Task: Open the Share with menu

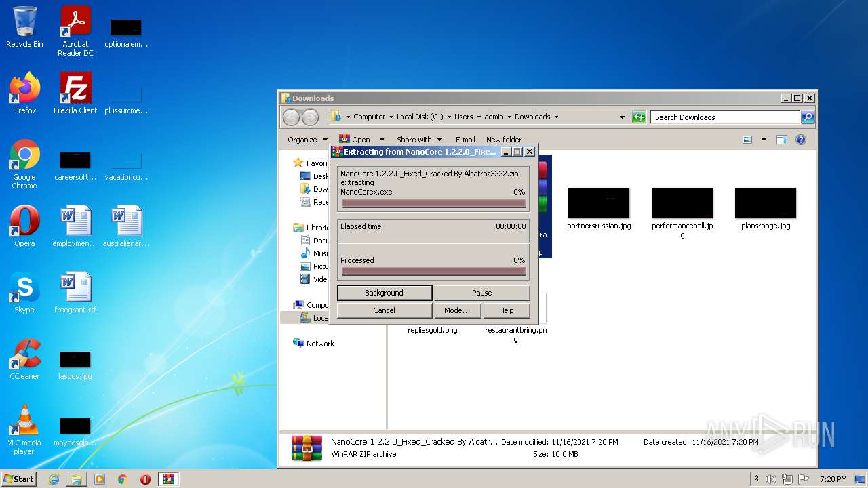Action: 419,140
